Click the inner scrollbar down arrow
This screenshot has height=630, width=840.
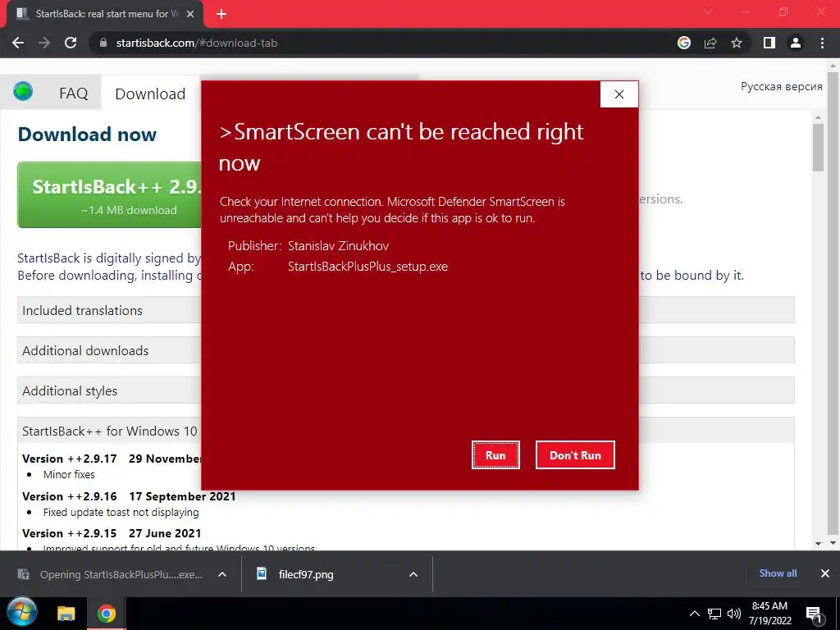coord(818,543)
